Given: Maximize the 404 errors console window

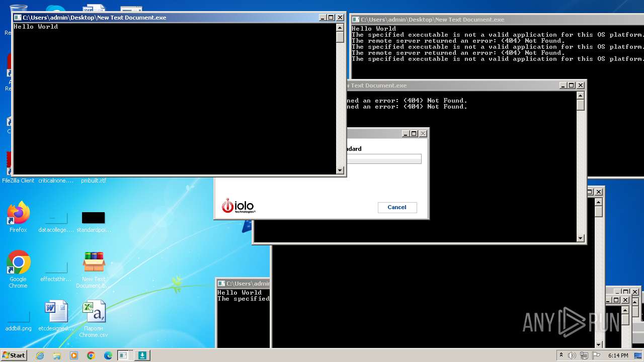Looking at the screenshot, I should pos(572,85).
